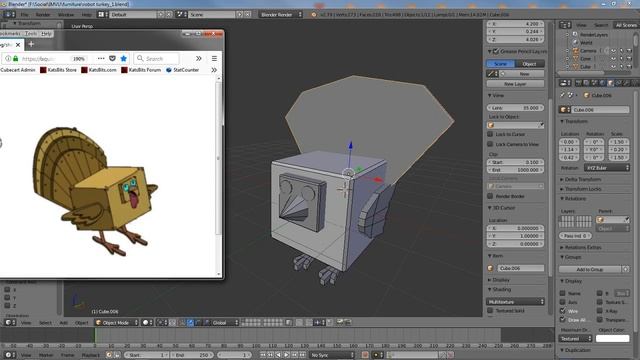
Task: Open the KatsBits Store bookmark
Action: (58, 70)
